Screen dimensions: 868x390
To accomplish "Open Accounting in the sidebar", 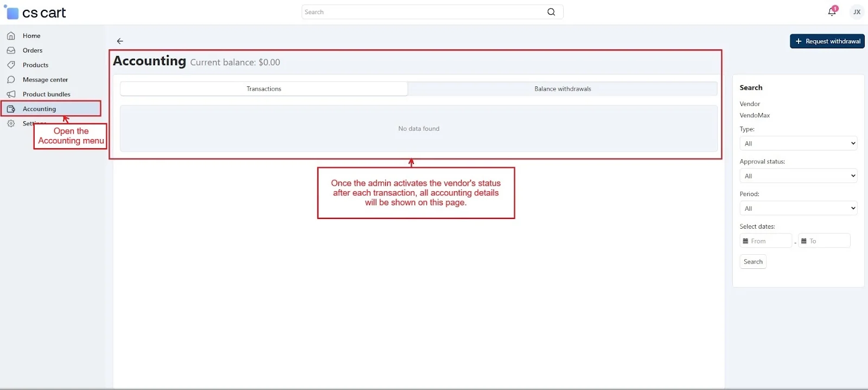I will [x=52, y=109].
